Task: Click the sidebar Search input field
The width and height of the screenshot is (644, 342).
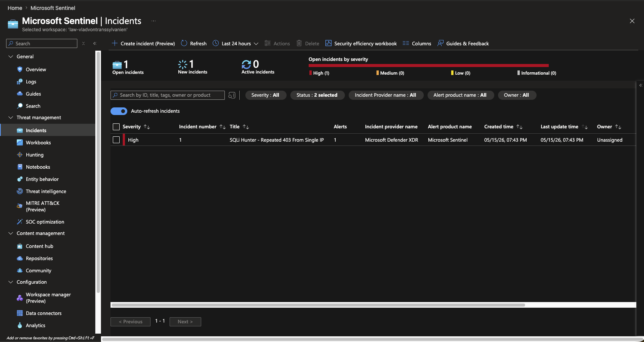Action: click(x=42, y=43)
